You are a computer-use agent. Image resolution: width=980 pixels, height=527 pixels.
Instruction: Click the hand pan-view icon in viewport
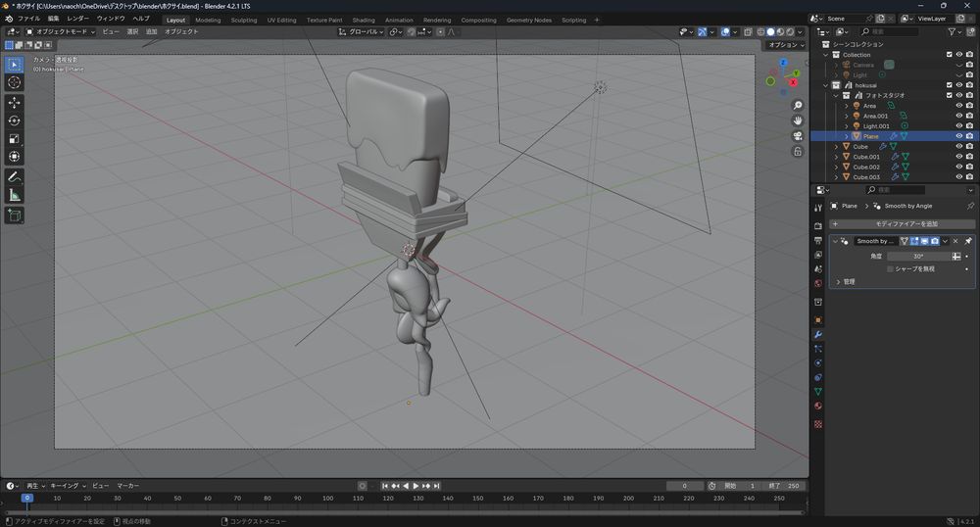798,120
